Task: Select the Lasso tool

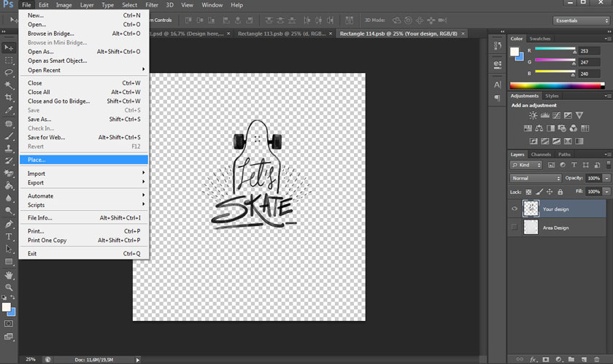Action: pyautogui.click(x=9, y=72)
